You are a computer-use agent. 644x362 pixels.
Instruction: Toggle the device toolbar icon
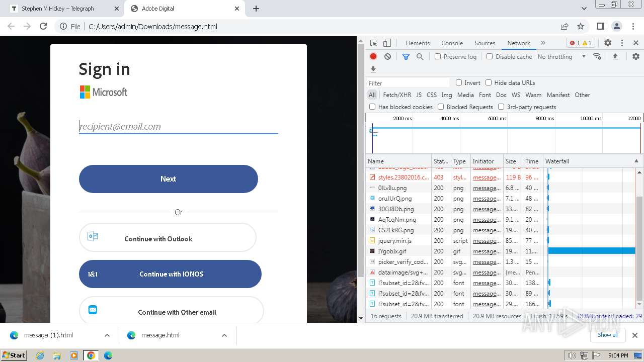coord(387,43)
